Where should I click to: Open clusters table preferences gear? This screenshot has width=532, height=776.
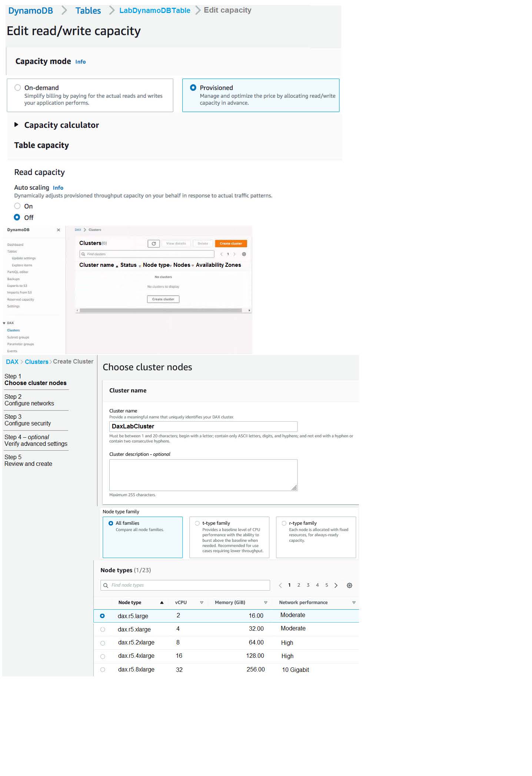(x=244, y=254)
